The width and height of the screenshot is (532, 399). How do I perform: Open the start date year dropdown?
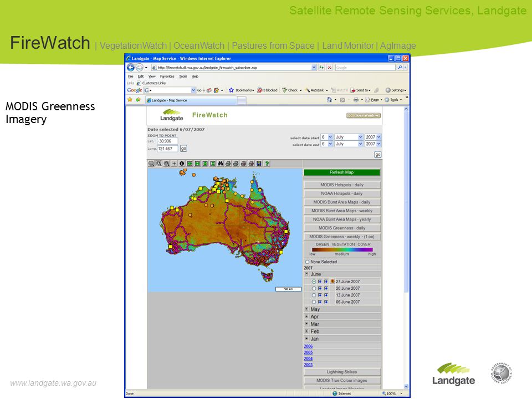pyautogui.click(x=373, y=137)
